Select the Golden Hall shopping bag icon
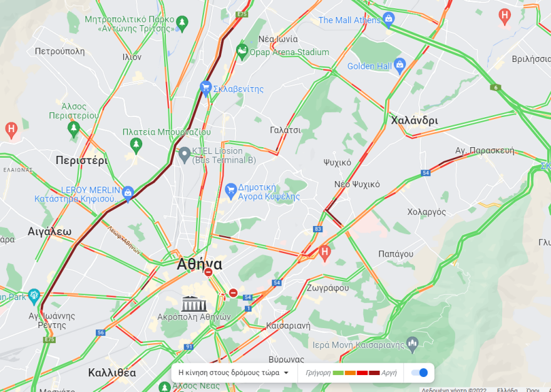Screen dimensions: 551x392 (x=400, y=66)
